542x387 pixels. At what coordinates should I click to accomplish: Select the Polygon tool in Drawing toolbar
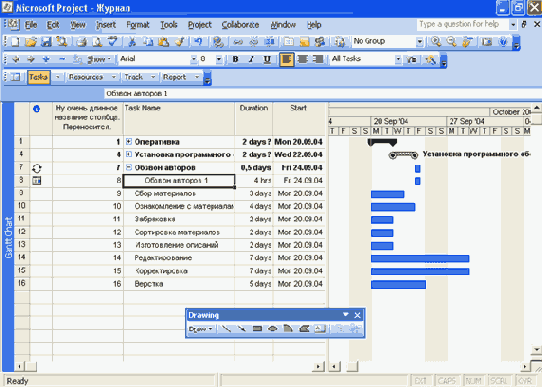coord(304,329)
